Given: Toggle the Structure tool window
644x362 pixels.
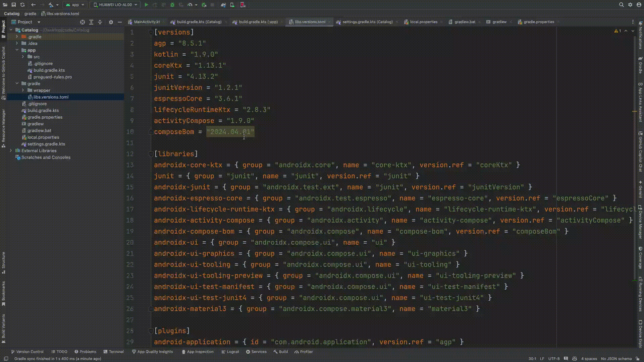Looking at the screenshot, I should 3,263.
